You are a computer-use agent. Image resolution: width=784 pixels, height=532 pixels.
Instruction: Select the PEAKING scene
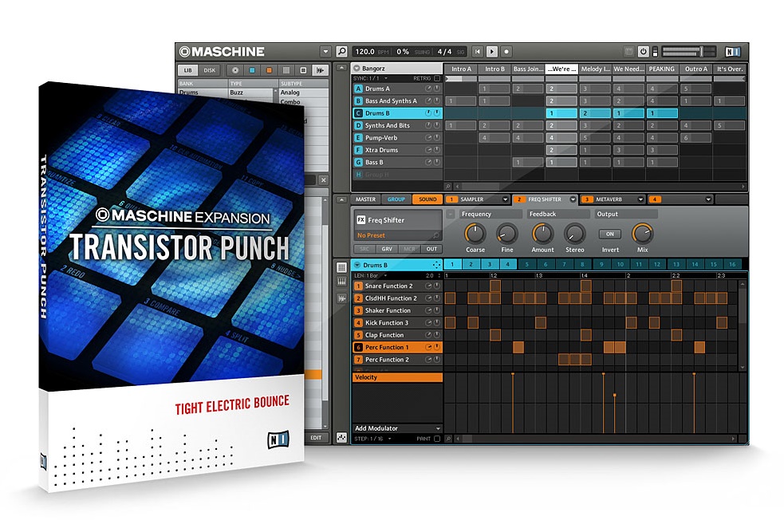tap(662, 69)
